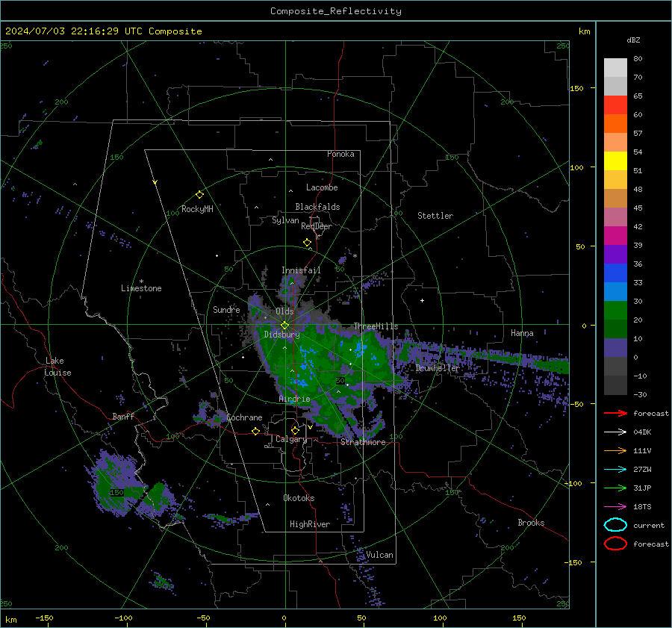Click the Calgary city label
The width and height of the screenshot is (672, 628).
pos(291,439)
